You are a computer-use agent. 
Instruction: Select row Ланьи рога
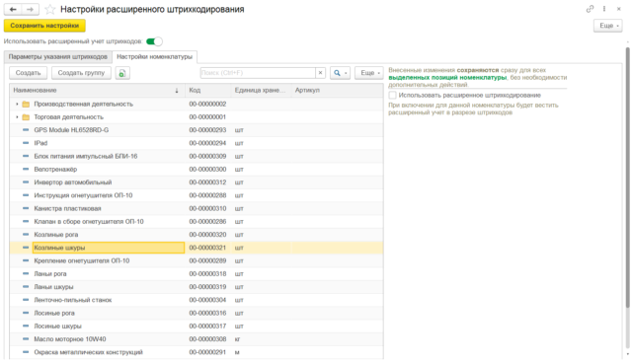coord(197,274)
